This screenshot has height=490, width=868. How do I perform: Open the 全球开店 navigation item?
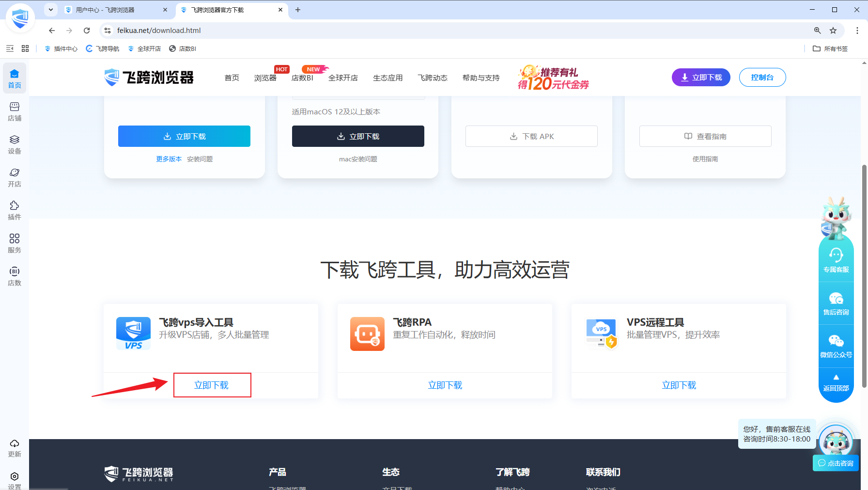click(343, 78)
